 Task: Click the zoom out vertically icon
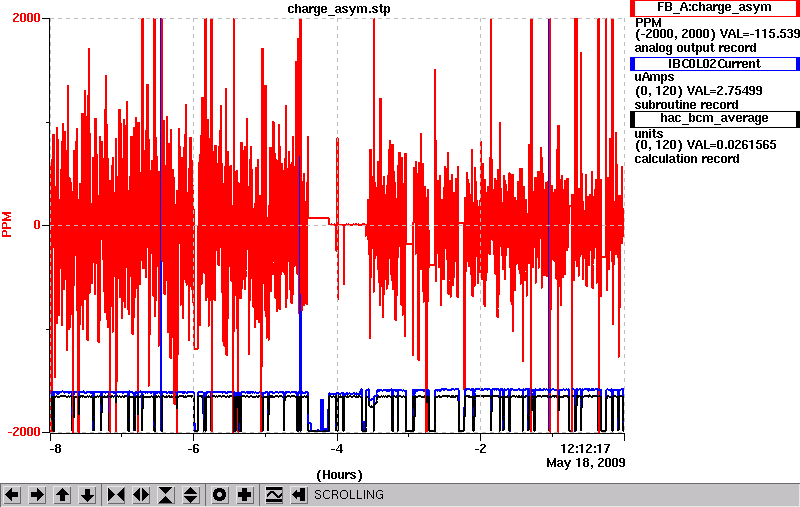191,495
